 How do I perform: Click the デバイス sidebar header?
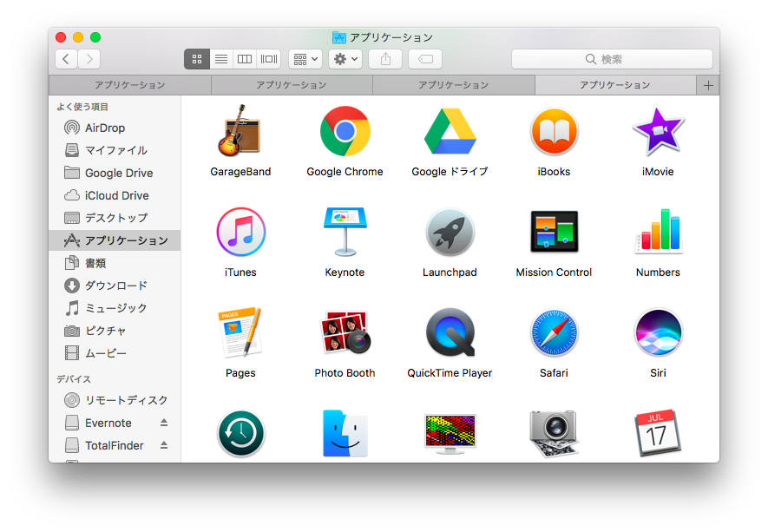pyautogui.click(x=74, y=379)
